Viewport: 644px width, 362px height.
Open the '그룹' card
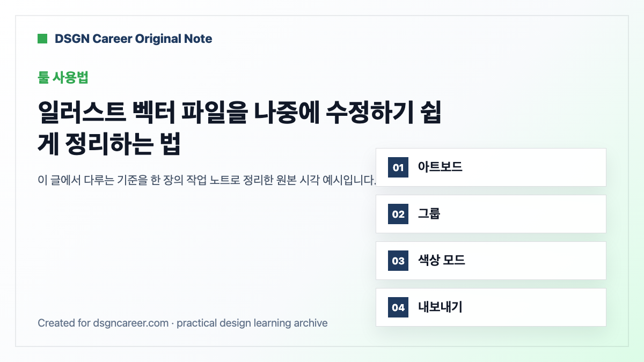[491, 214]
